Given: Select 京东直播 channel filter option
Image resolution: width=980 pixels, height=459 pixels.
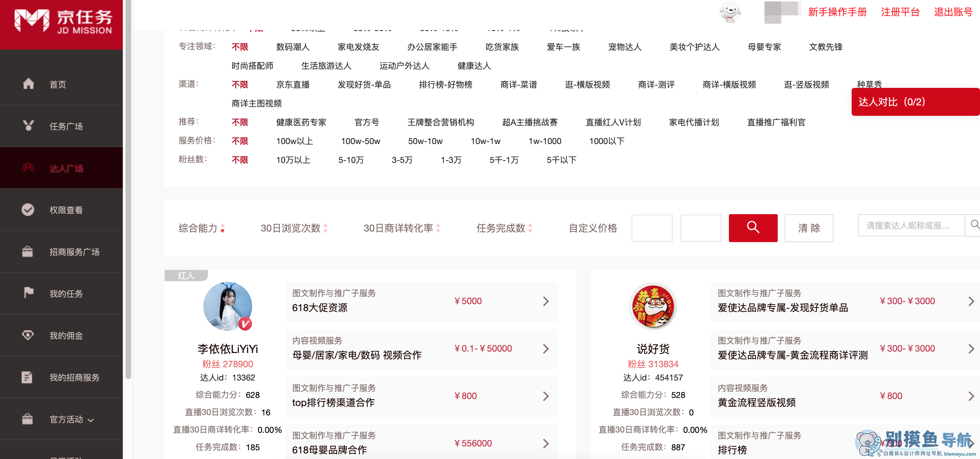Looking at the screenshot, I should click(x=293, y=84).
